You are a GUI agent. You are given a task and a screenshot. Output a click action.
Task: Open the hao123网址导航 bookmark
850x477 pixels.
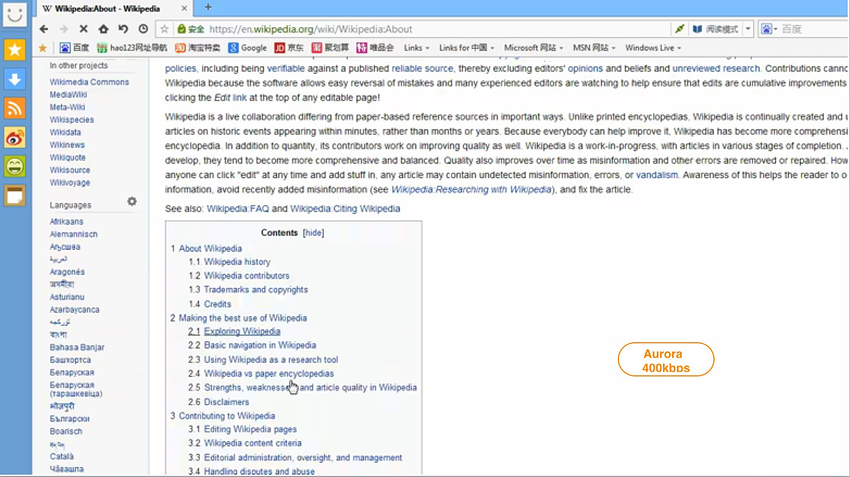click(x=132, y=48)
